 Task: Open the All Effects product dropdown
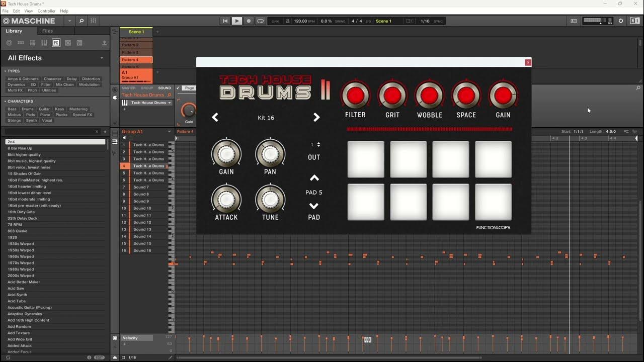click(x=102, y=58)
